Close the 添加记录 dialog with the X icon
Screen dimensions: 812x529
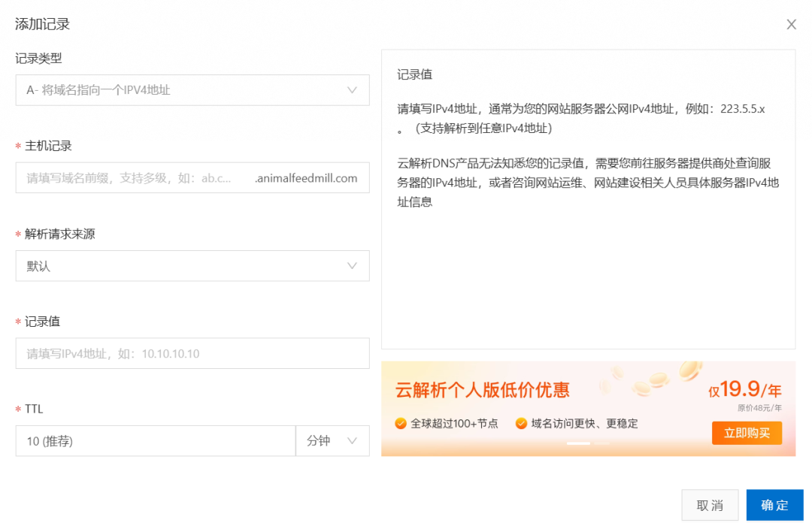[791, 25]
